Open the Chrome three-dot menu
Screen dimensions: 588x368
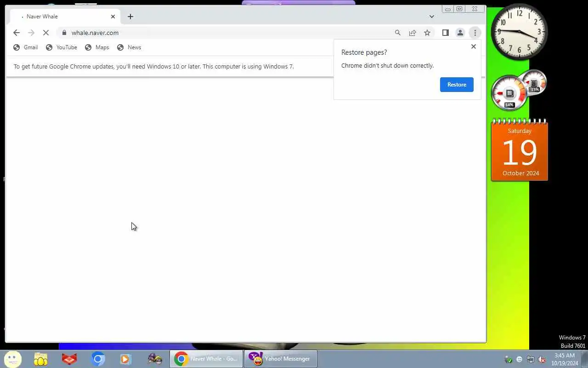(x=475, y=33)
